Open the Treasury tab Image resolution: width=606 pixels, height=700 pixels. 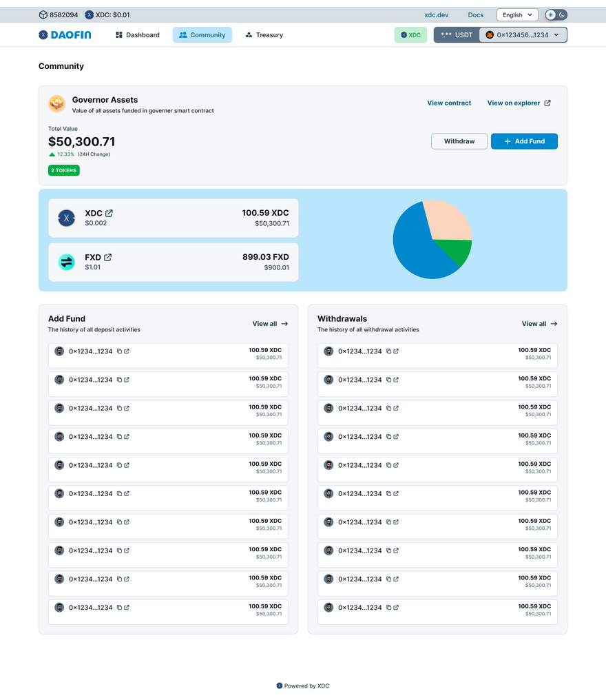[x=264, y=34]
